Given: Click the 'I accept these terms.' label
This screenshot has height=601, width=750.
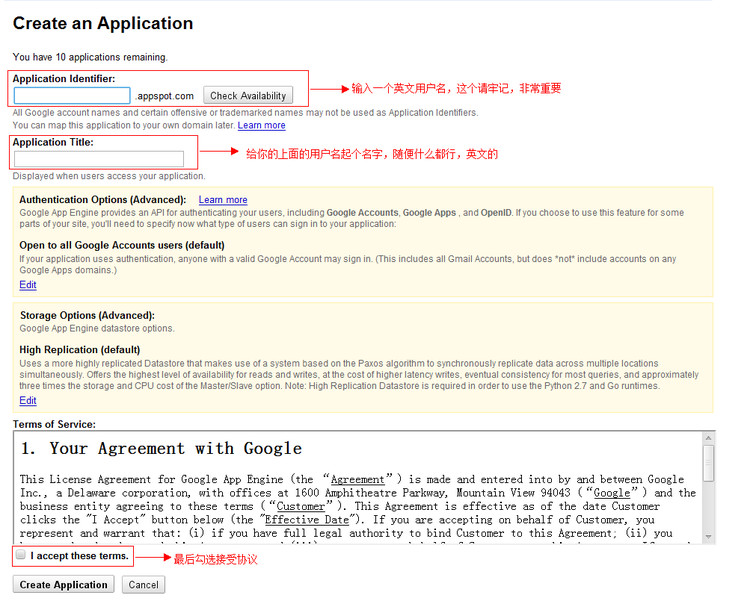Looking at the screenshot, I should click(x=79, y=556).
